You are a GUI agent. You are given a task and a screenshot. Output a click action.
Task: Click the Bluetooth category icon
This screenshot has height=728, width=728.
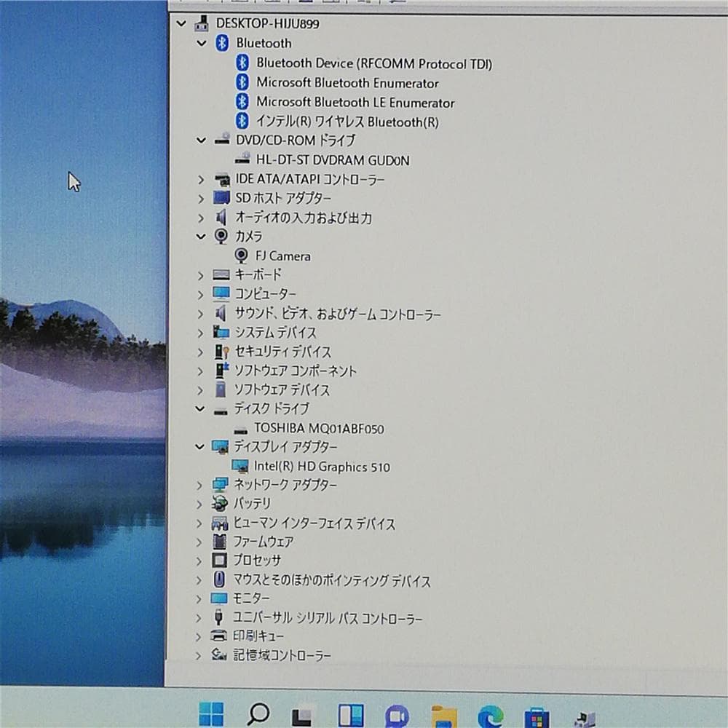point(222,43)
